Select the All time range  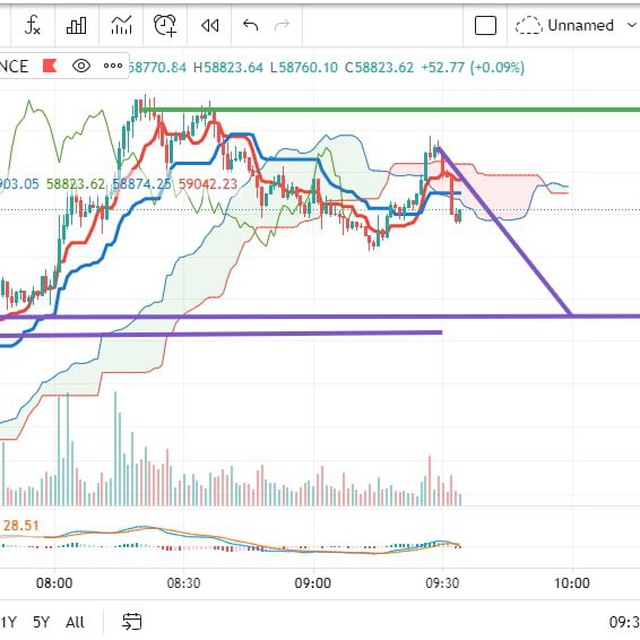coord(75,622)
